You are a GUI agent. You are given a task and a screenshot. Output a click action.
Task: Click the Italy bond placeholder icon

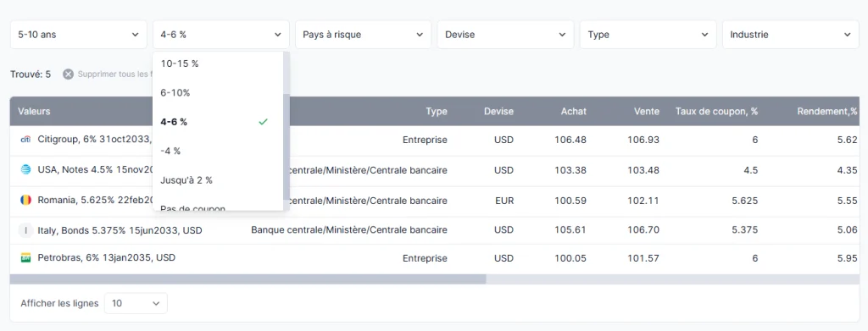[25, 230]
